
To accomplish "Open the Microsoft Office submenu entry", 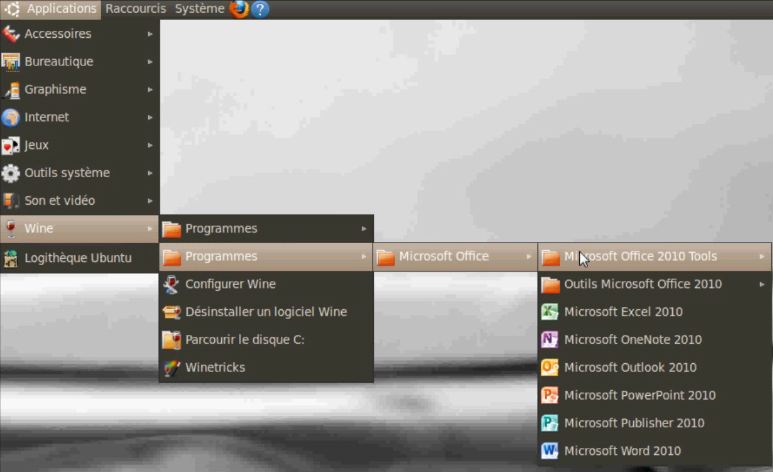I will tap(455, 256).
